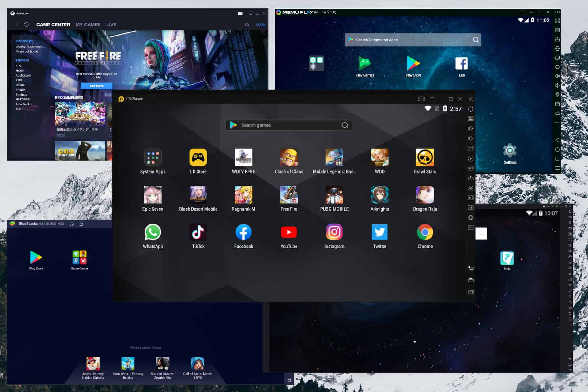Click GameLoop refresh icon
Screen dimensions: 588x392
click(26, 24)
